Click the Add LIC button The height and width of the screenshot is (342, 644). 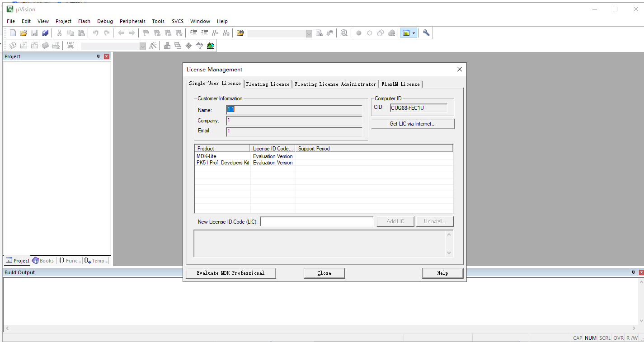(x=395, y=221)
